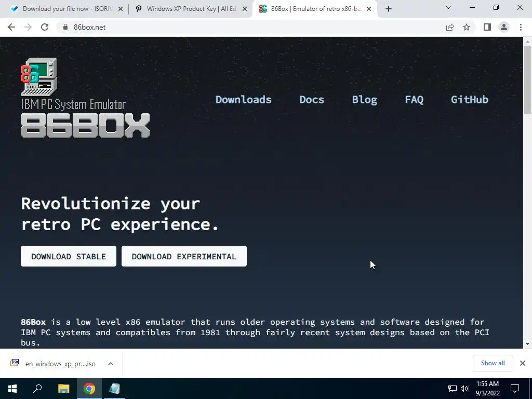Click the 'Revolutionize your retro PC experience.' heading
This screenshot has height=399, width=532.
click(120, 214)
